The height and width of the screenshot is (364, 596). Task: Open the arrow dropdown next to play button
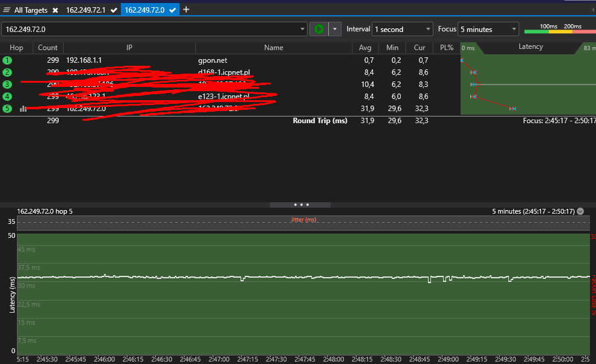pyautogui.click(x=335, y=29)
